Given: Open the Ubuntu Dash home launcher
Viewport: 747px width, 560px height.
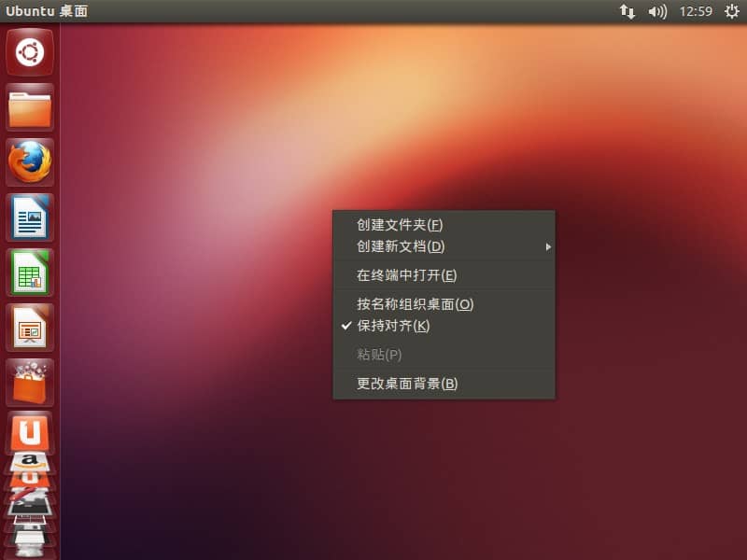Looking at the screenshot, I should click(30, 52).
